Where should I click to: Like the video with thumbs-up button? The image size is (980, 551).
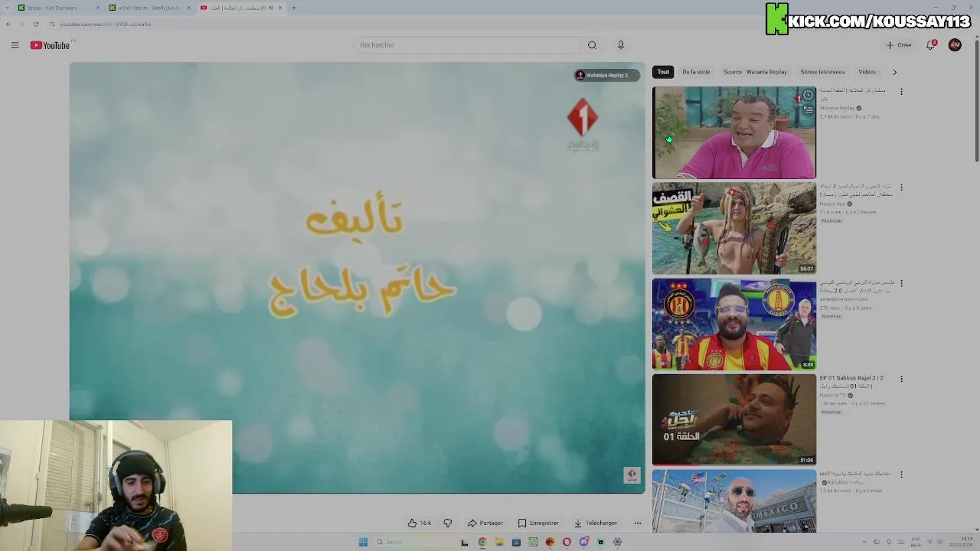419,523
